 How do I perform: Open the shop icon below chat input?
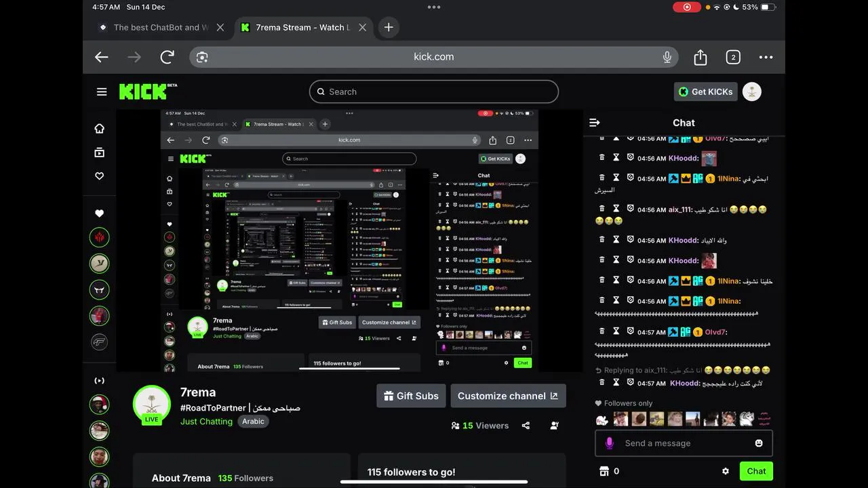point(603,471)
